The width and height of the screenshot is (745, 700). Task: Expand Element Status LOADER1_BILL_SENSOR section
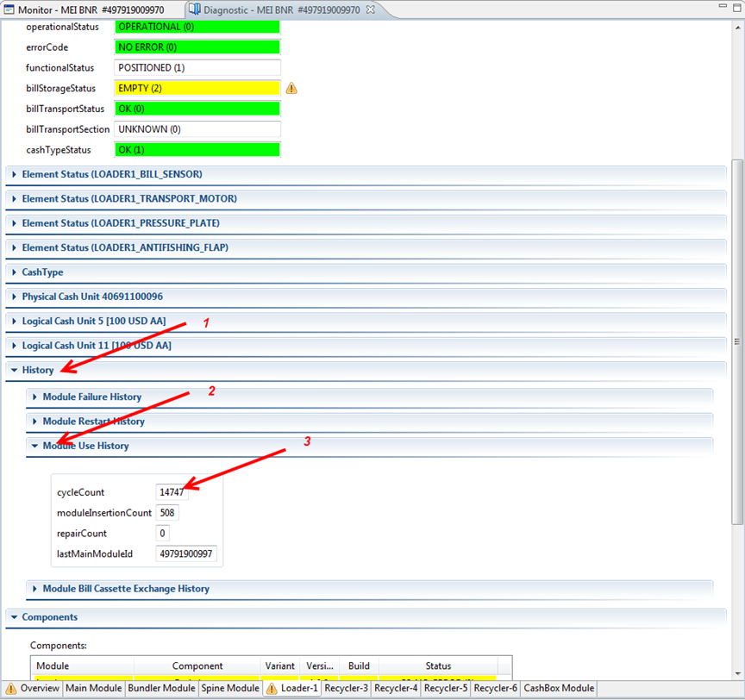tap(15, 174)
